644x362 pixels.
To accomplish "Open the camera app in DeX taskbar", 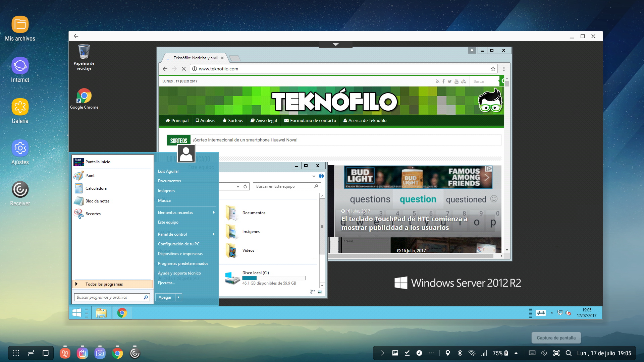I will pyautogui.click(x=100, y=353).
